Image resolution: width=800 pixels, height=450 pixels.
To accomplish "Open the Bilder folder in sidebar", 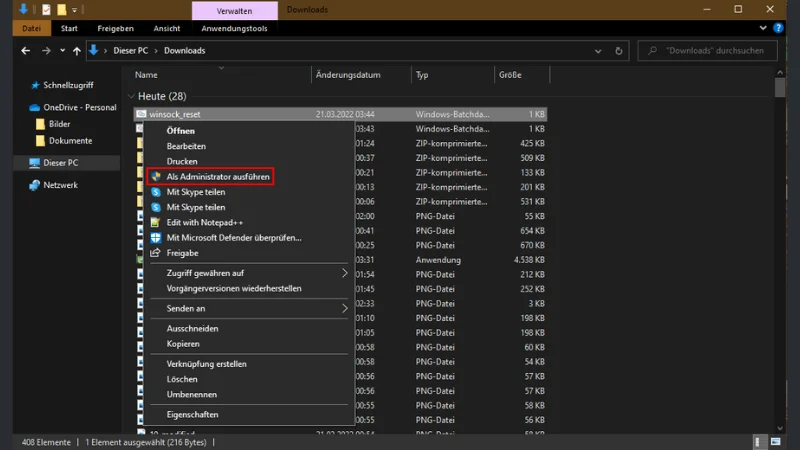I will [59, 124].
